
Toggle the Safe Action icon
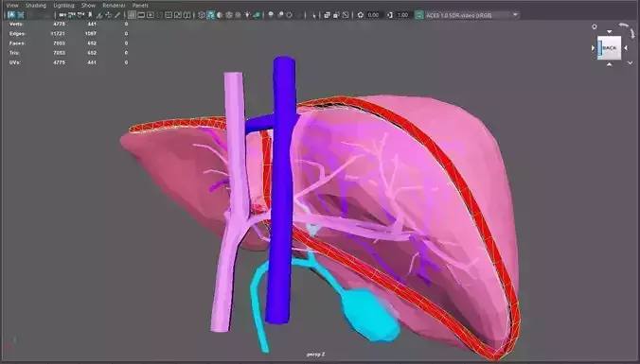pos(178,15)
